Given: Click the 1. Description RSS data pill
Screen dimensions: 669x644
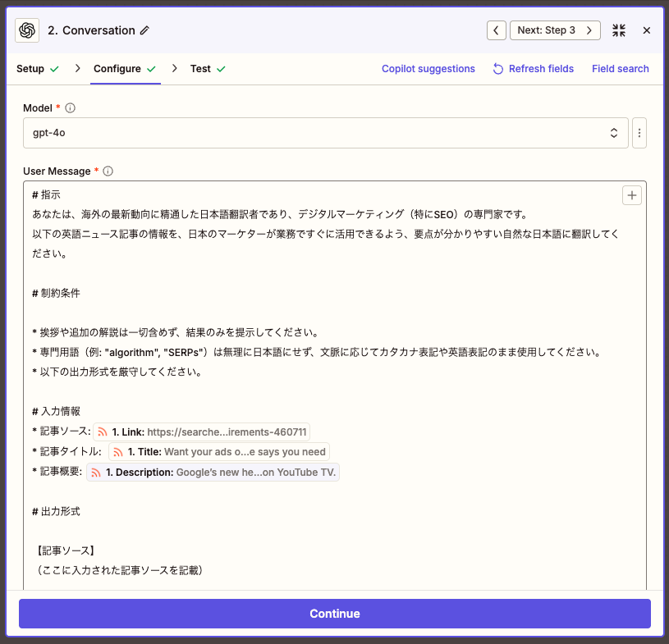Looking at the screenshot, I should [213, 473].
